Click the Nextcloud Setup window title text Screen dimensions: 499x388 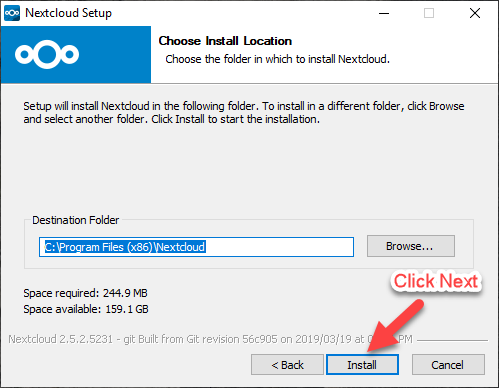[x=68, y=13]
